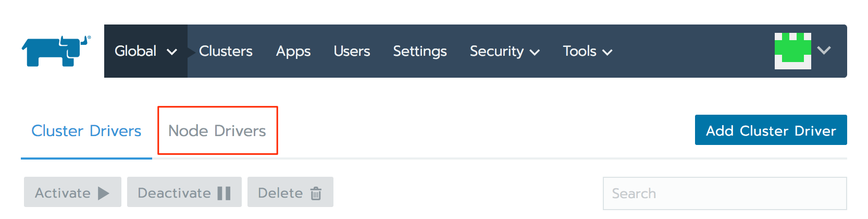Click the Rancher cow logo
The width and height of the screenshot is (868, 219).
point(56,51)
